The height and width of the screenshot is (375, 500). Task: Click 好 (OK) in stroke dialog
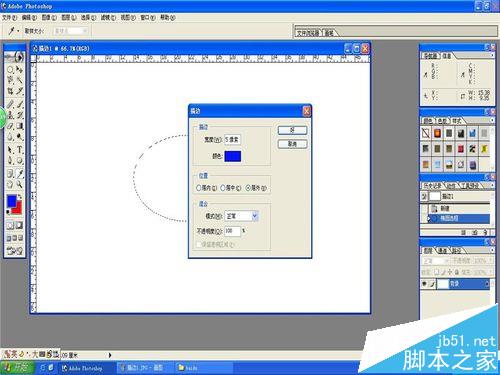(x=292, y=130)
